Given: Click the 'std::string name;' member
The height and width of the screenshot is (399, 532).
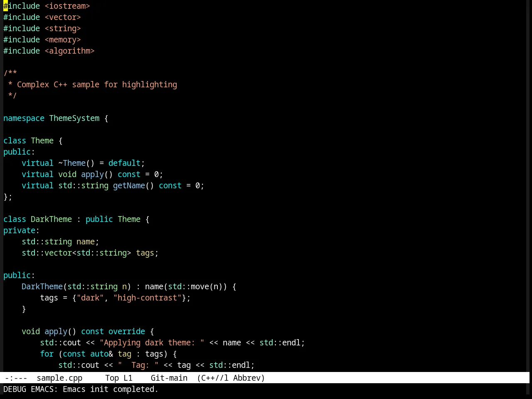Looking at the screenshot, I should [x=60, y=241].
